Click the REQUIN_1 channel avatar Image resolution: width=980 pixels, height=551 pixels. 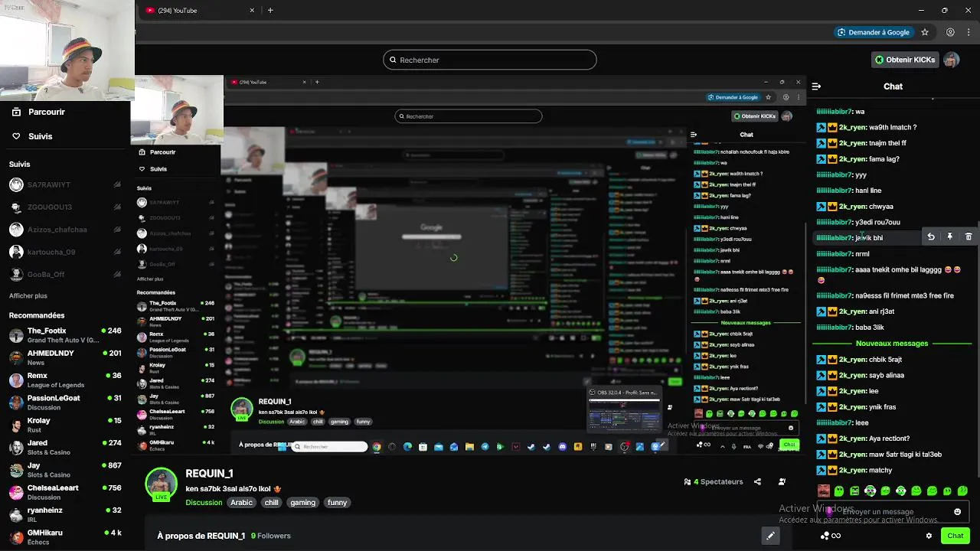point(161,484)
